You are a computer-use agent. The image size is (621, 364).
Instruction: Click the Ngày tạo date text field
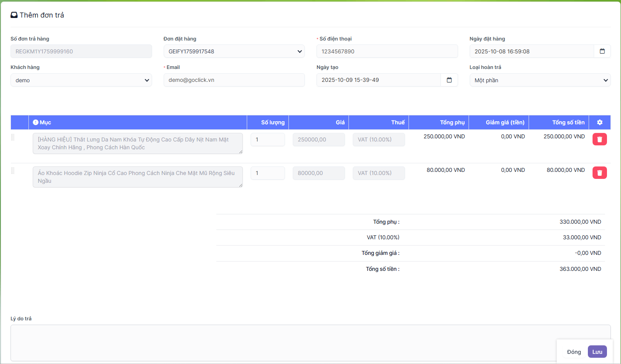tap(378, 80)
